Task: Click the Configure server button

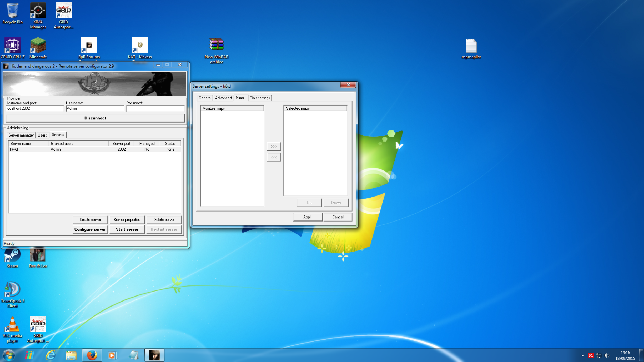Action: pyautogui.click(x=90, y=229)
